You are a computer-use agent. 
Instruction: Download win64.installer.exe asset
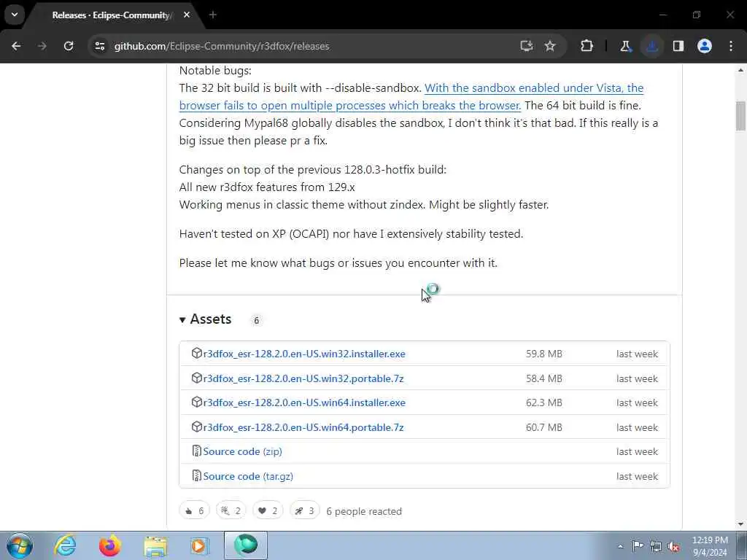[304, 402]
